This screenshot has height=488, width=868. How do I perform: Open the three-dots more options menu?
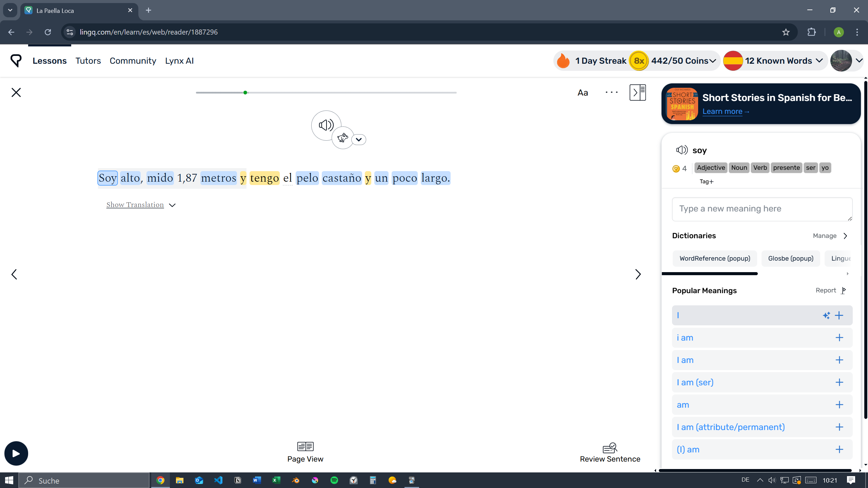611,93
